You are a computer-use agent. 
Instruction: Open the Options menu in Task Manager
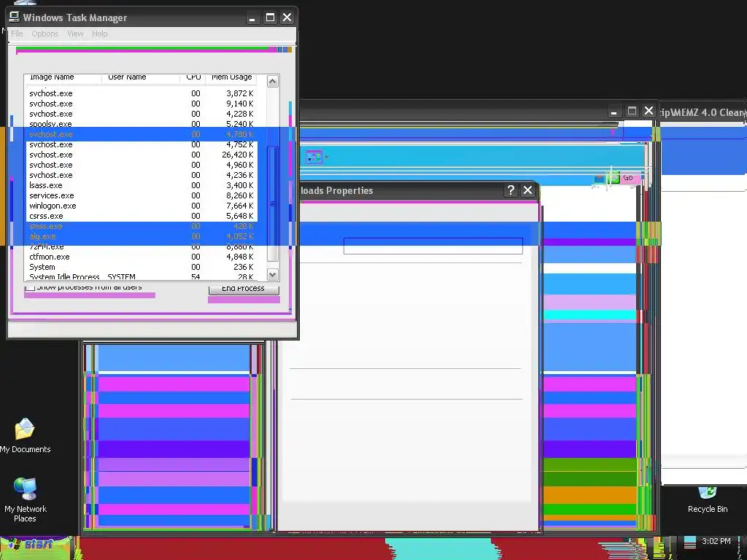click(x=44, y=34)
